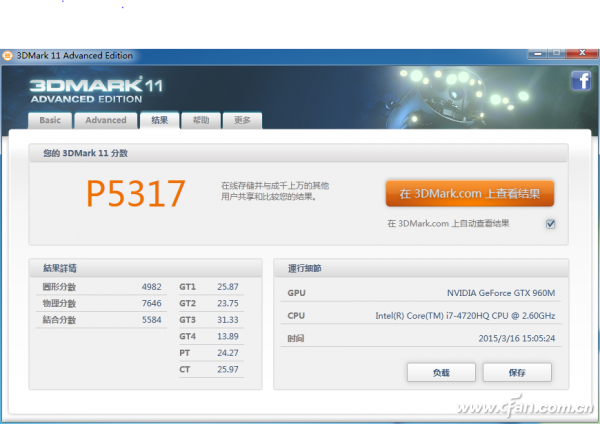
Task: Select the 结果 tab
Action: 160,120
